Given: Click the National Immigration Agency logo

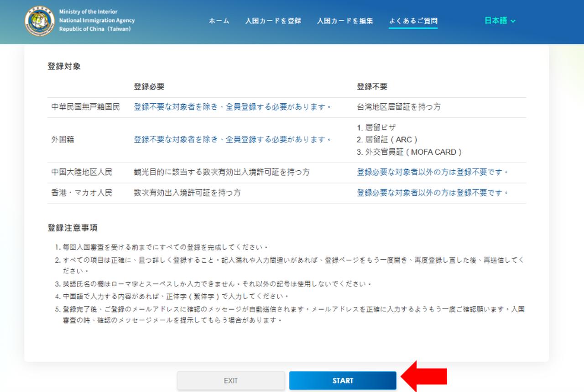Looking at the screenshot, I should click(x=39, y=20).
